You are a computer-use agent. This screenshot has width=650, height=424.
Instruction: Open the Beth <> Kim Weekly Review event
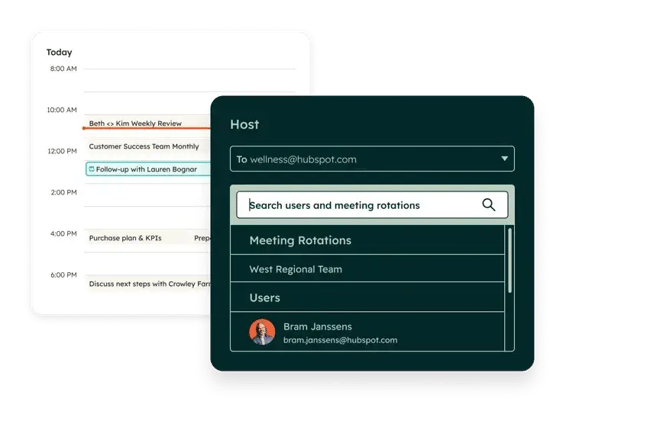[147, 123]
